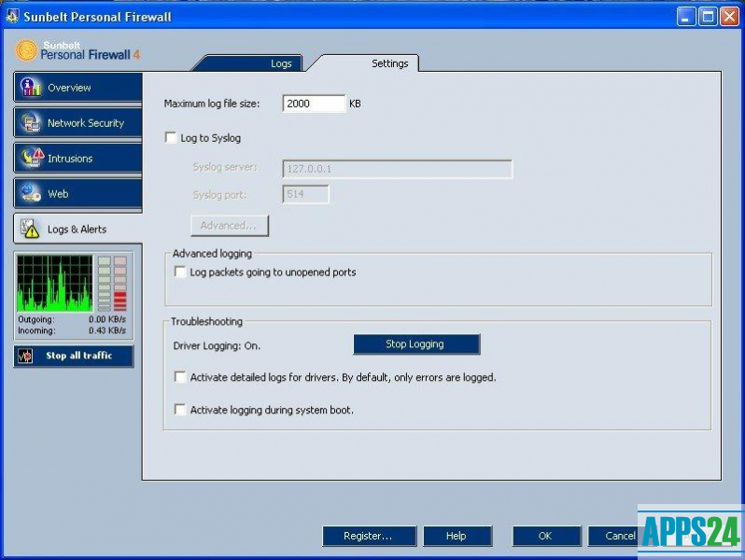Enable the Log to Syslog checkbox
The width and height of the screenshot is (745, 560).
(170, 138)
